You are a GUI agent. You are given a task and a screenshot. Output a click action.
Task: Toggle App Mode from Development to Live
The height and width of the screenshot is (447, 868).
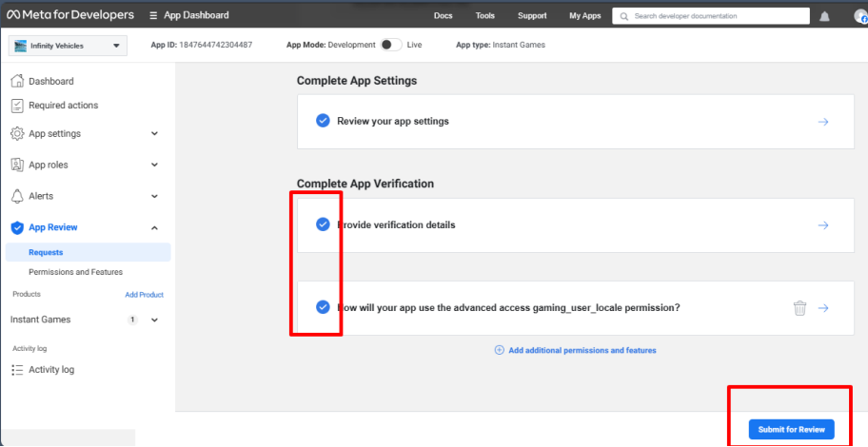click(x=391, y=45)
